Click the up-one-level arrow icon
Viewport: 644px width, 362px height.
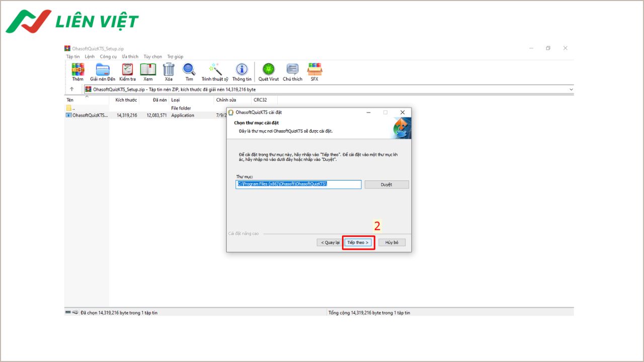[72, 89]
